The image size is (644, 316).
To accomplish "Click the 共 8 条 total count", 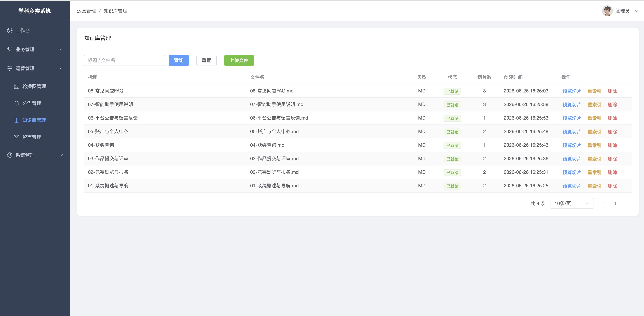I will 538,204.
